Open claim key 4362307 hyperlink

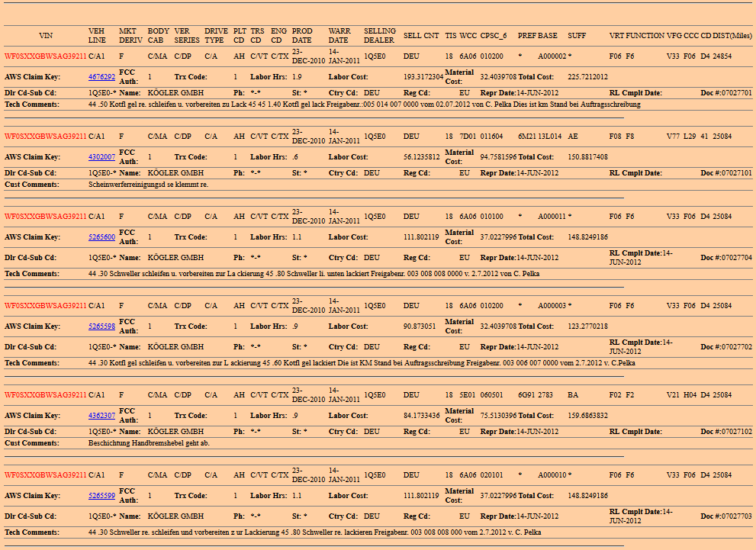point(101,416)
